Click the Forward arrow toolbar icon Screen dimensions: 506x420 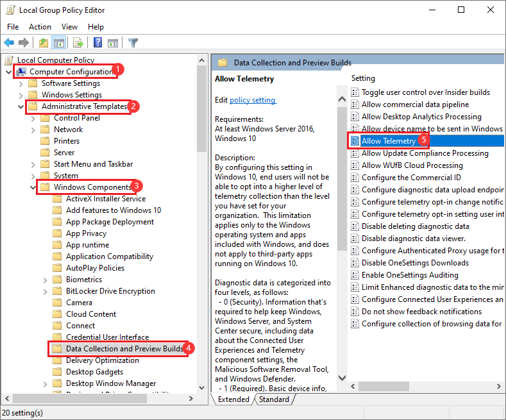[23, 43]
